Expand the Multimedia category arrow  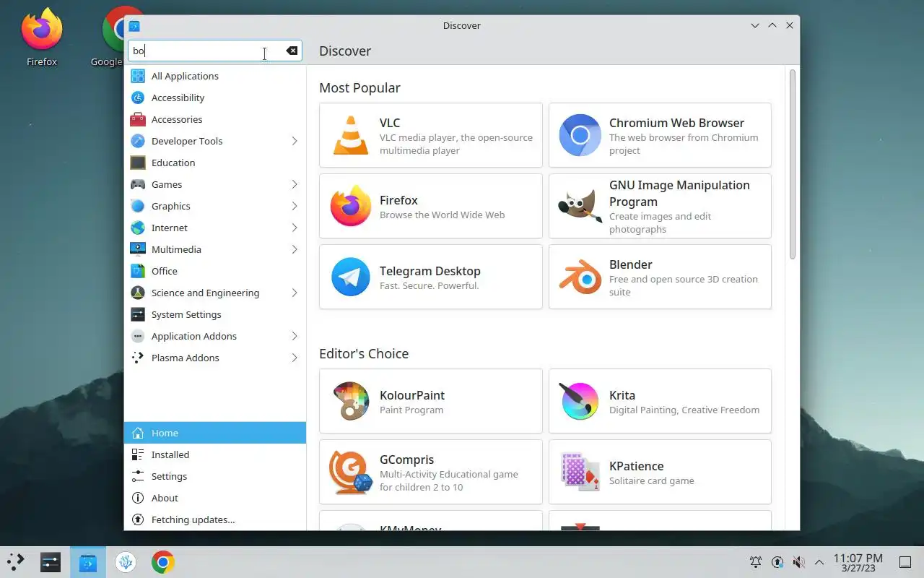295,249
